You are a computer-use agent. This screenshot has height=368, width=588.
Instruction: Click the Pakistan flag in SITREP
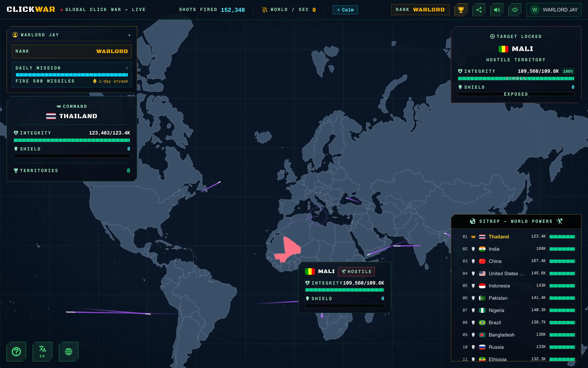coord(482,298)
